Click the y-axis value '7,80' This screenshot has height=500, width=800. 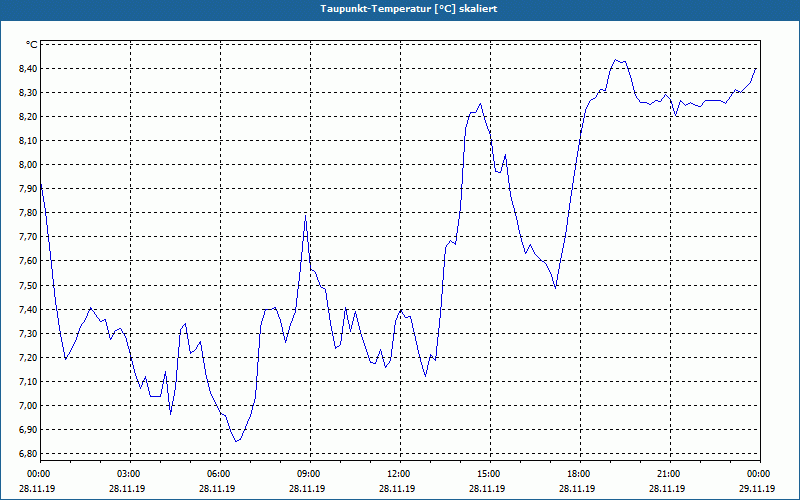tap(29, 213)
